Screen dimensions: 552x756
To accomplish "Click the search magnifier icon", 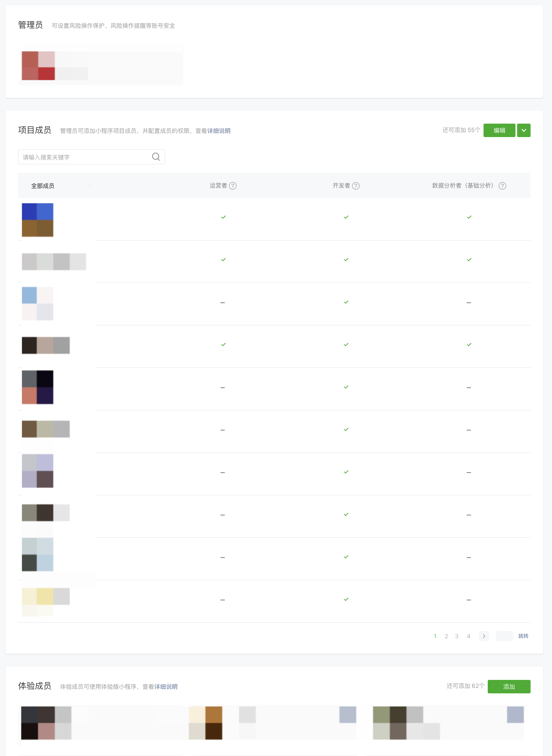I will pyautogui.click(x=156, y=157).
